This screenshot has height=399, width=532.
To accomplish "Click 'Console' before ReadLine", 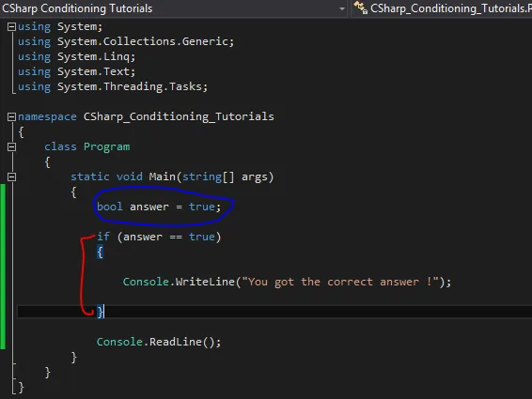I will coord(119,342).
